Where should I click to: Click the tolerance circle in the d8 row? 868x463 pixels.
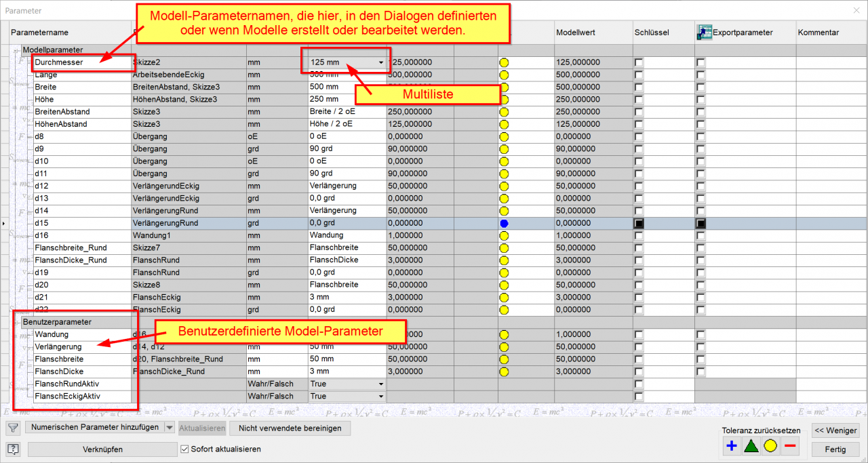(504, 137)
